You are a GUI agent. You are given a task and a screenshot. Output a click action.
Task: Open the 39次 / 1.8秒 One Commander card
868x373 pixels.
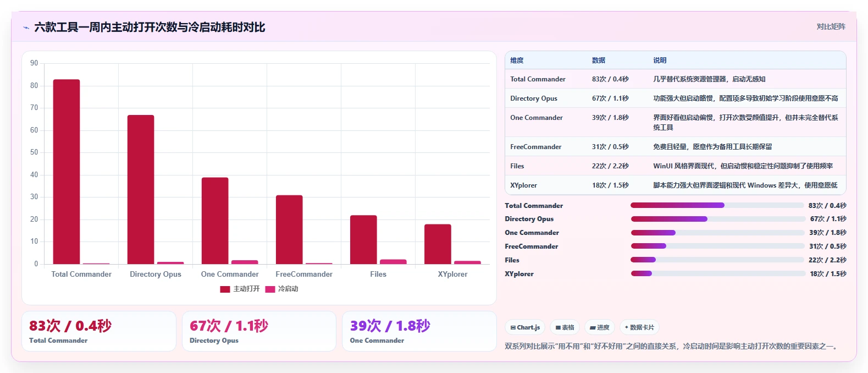tap(419, 331)
